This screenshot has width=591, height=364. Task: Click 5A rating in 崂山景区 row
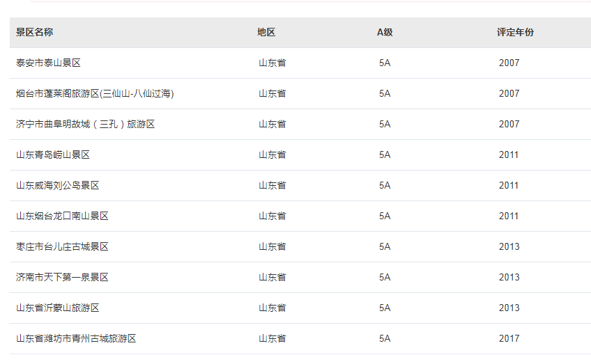385,155
